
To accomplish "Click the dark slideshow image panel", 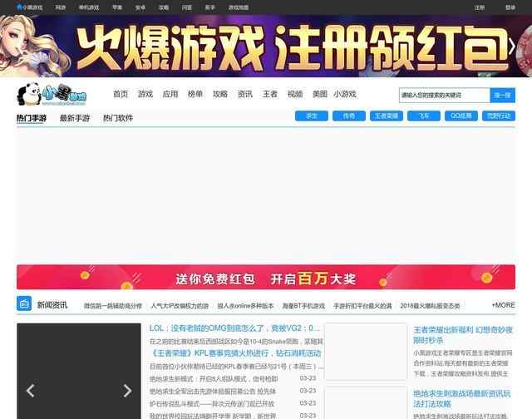I will pyautogui.click(x=79, y=371).
